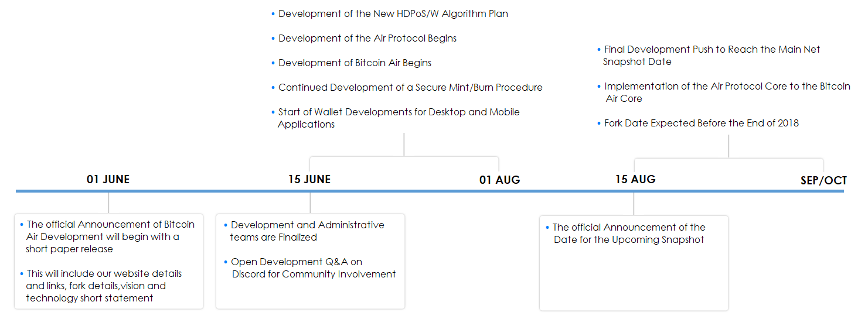Click 'Development of the New HDPoS/W Algorithm Plan'
Viewport: 868px width, 319px height.
click(x=393, y=14)
